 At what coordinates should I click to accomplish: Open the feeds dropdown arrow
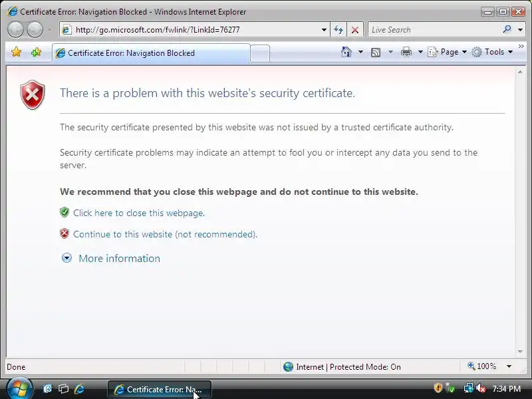point(390,52)
